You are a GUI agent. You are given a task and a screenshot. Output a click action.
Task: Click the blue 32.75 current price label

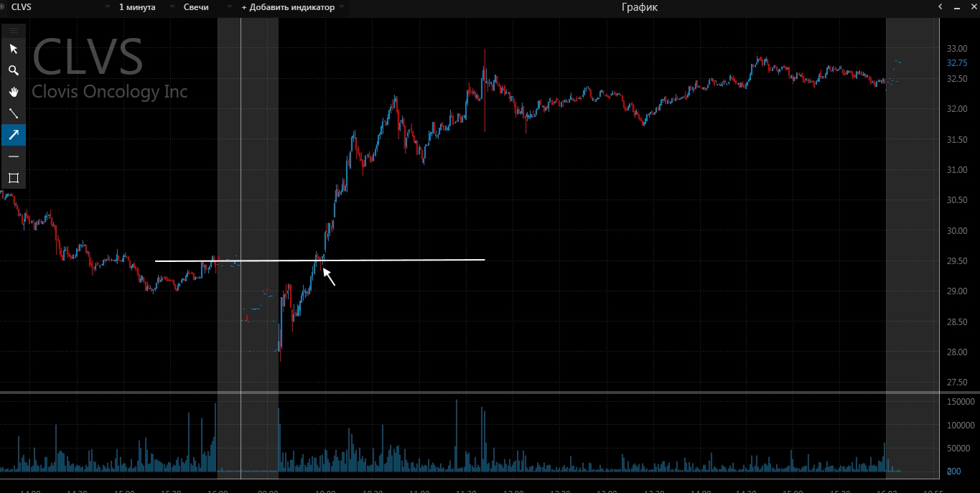[x=957, y=62]
